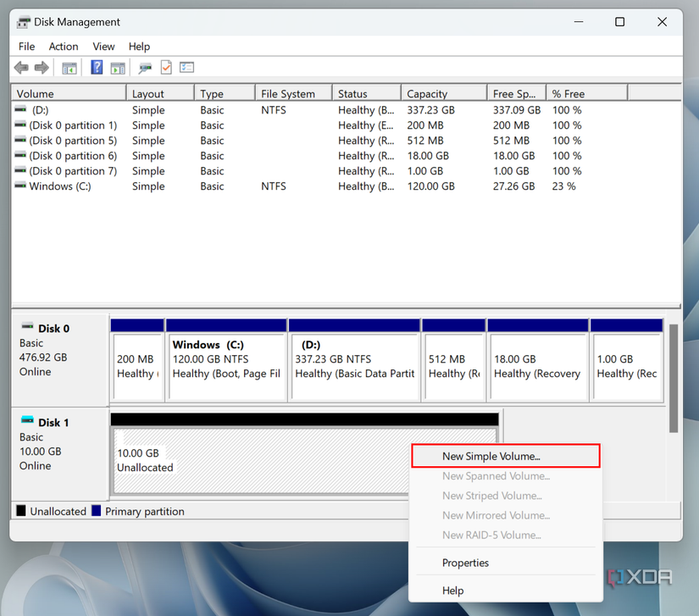Select the (Disk 0 partition 5) row text
Viewport: 699px width, 616px height.
tap(73, 141)
